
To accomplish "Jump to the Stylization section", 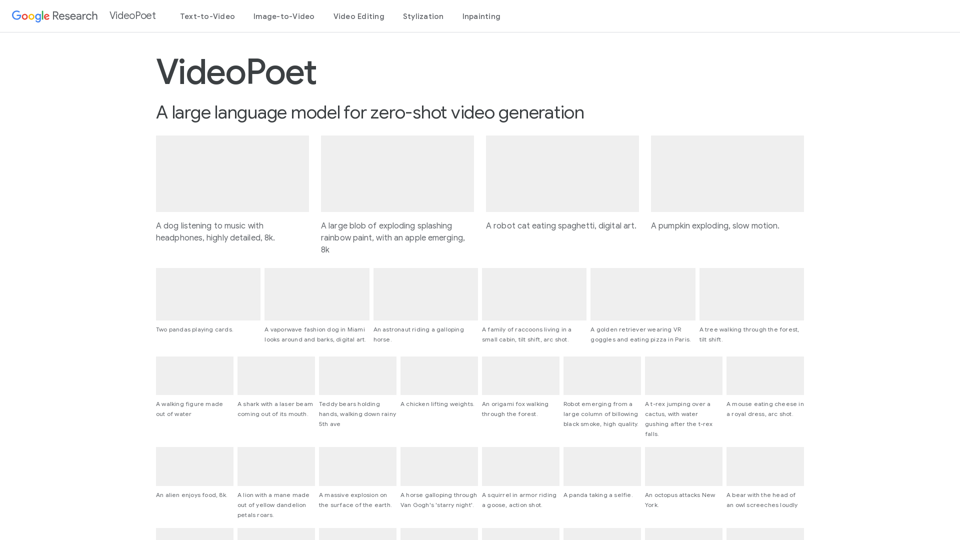I will (x=423, y=16).
